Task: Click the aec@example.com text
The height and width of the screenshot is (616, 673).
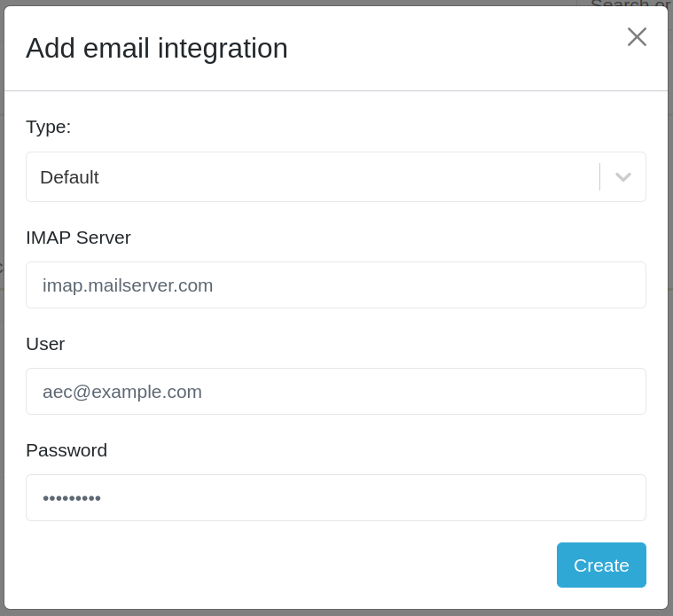Action: coord(122,392)
